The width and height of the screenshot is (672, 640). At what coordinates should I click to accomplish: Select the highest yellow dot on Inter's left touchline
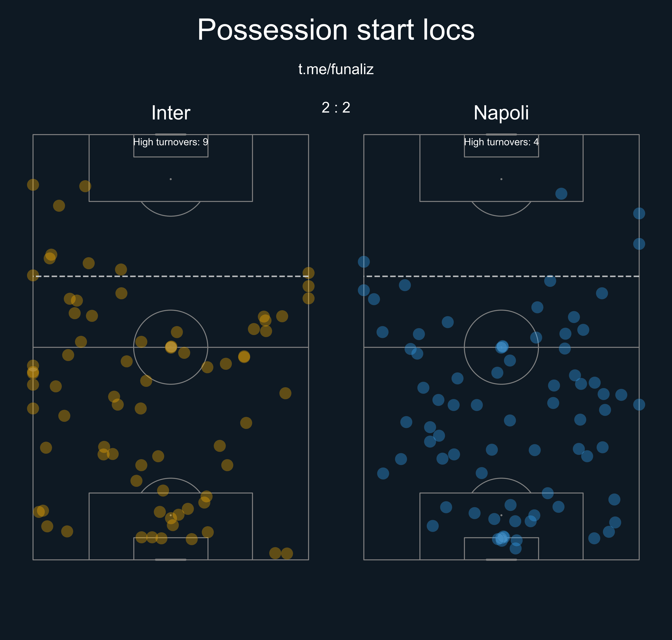pyautogui.click(x=33, y=185)
